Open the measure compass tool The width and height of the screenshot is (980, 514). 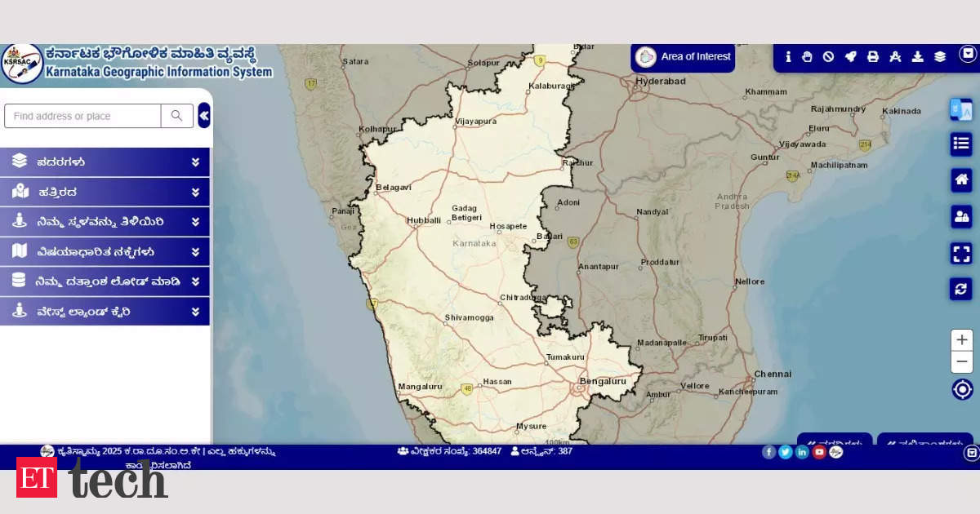[x=895, y=57]
